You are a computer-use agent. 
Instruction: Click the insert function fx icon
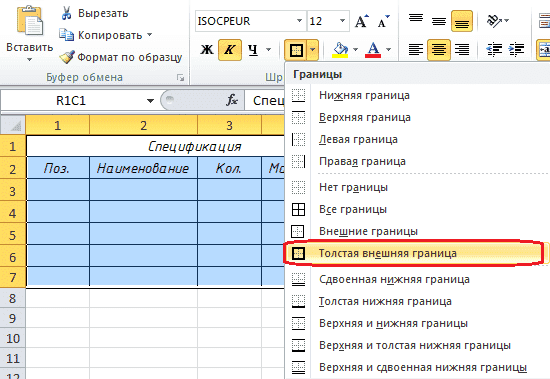(x=232, y=101)
